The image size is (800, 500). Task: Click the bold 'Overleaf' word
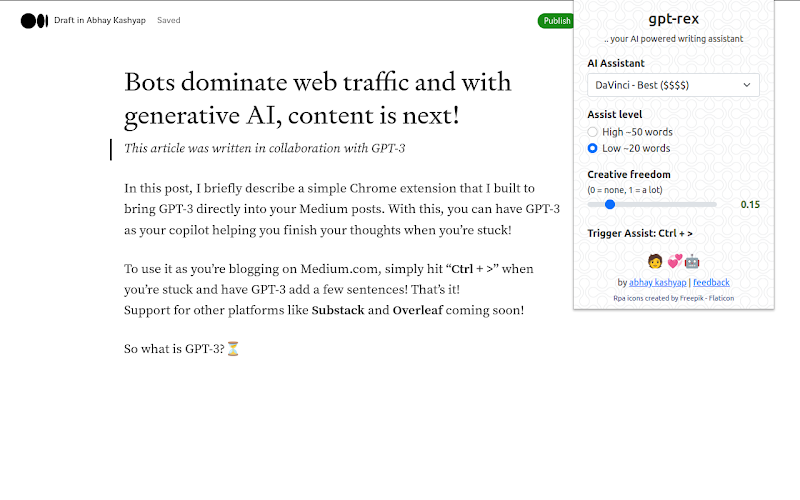pyautogui.click(x=418, y=310)
